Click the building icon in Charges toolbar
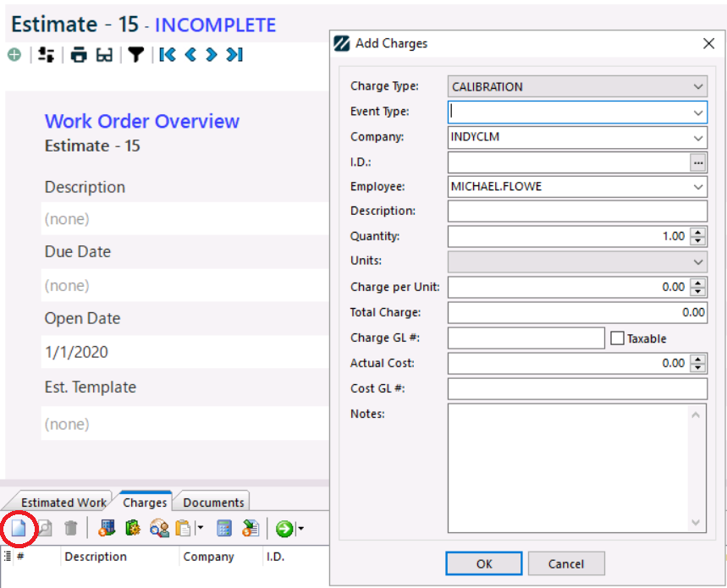 (x=107, y=529)
